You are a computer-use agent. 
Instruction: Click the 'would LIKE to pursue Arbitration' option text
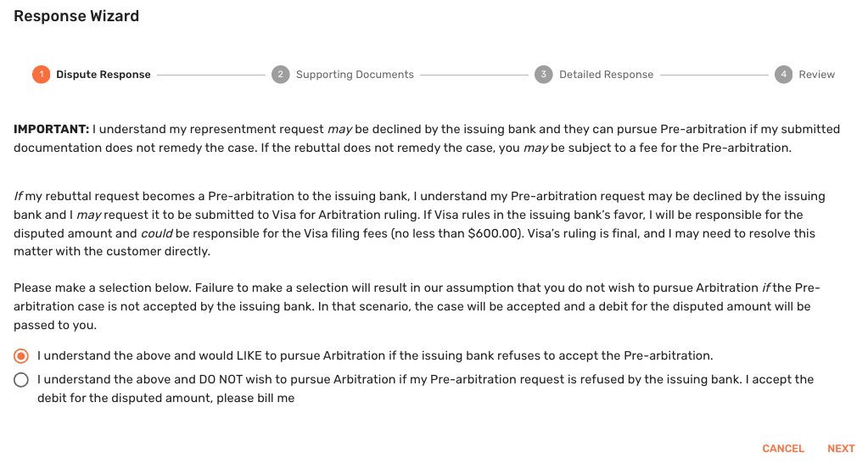click(x=375, y=356)
